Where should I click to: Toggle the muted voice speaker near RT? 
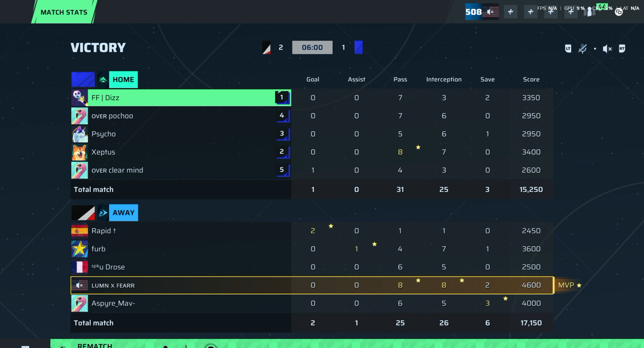click(x=607, y=49)
